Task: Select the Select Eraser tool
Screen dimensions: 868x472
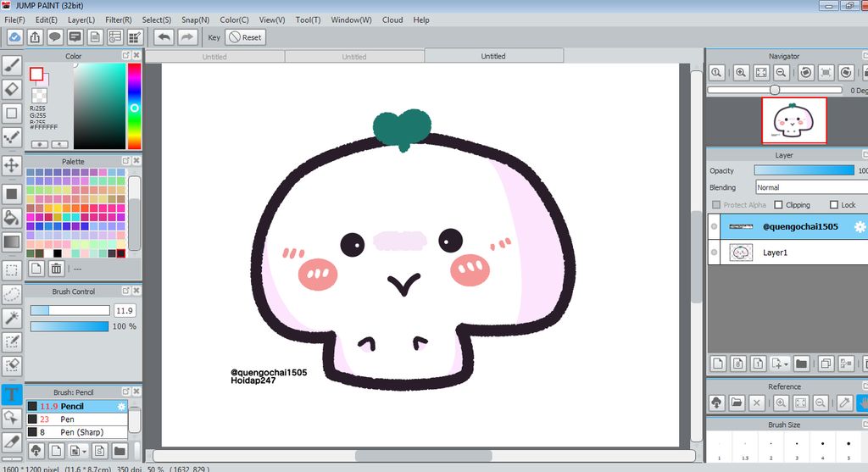Action: 12,365
